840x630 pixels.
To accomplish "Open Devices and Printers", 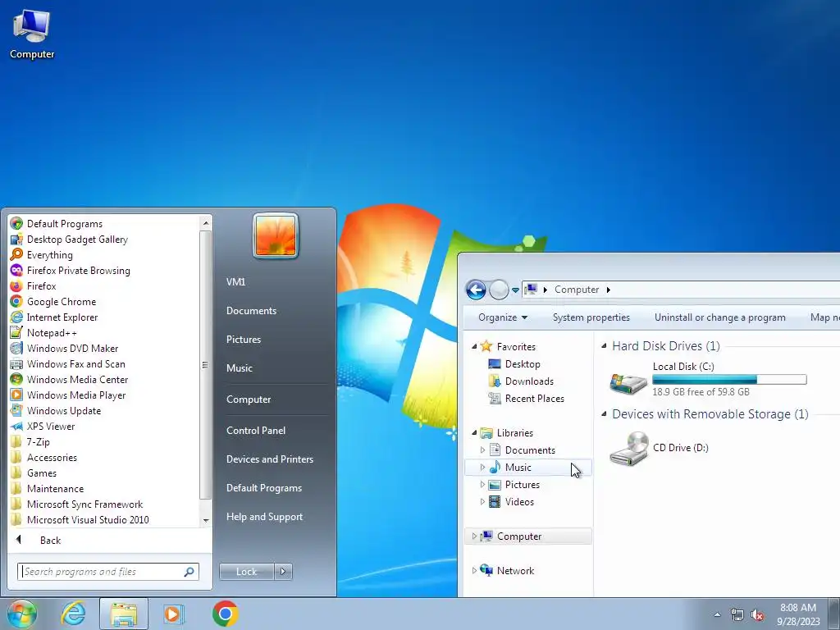I will (269, 459).
